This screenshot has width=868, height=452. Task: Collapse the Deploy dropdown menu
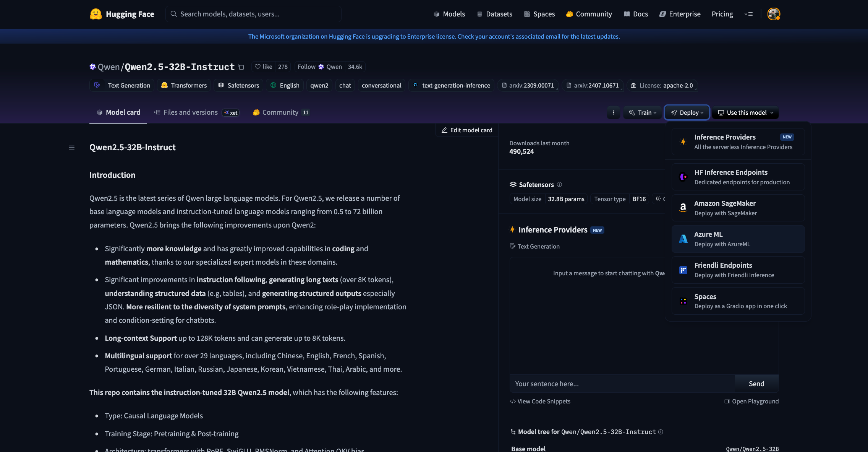687,113
